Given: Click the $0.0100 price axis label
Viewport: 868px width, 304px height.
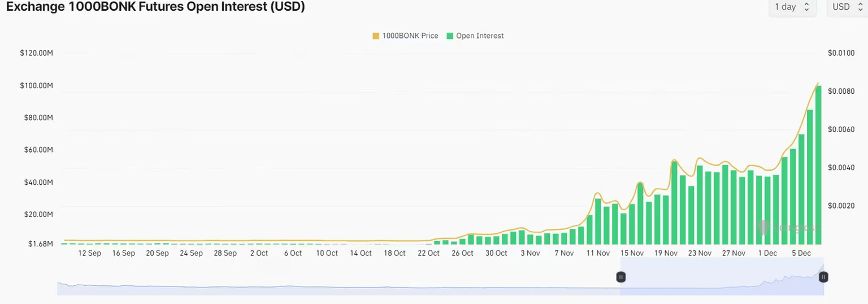Looking at the screenshot, I should [x=841, y=53].
